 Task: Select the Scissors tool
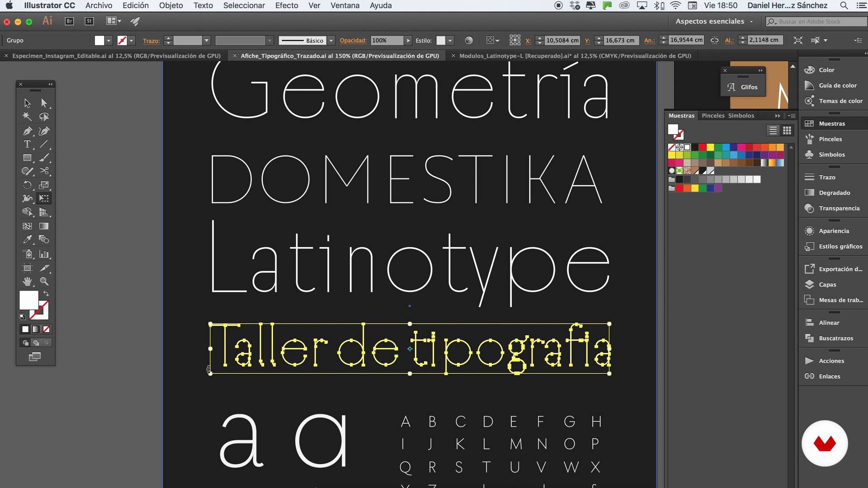44,171
